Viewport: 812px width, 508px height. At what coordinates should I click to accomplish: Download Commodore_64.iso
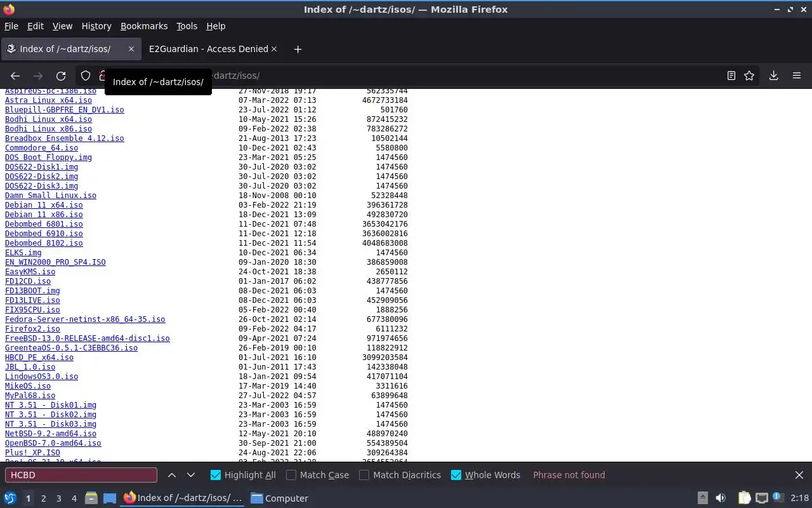click(42, 148)
